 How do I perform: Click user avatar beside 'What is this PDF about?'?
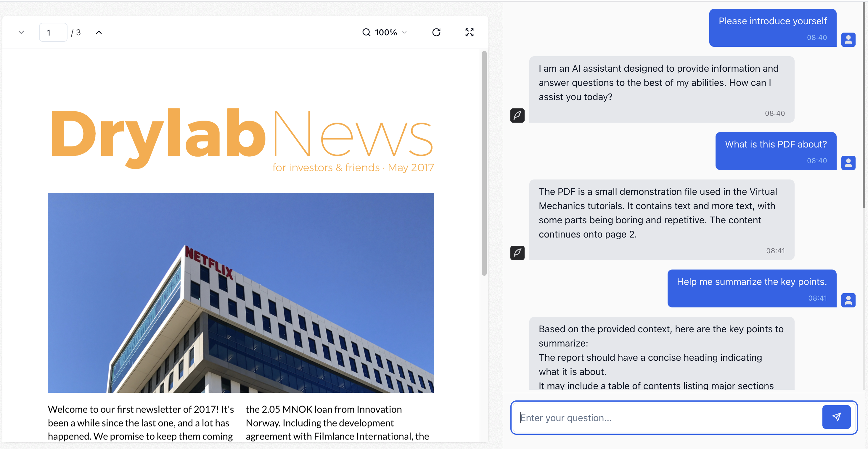tap(848, 163)
